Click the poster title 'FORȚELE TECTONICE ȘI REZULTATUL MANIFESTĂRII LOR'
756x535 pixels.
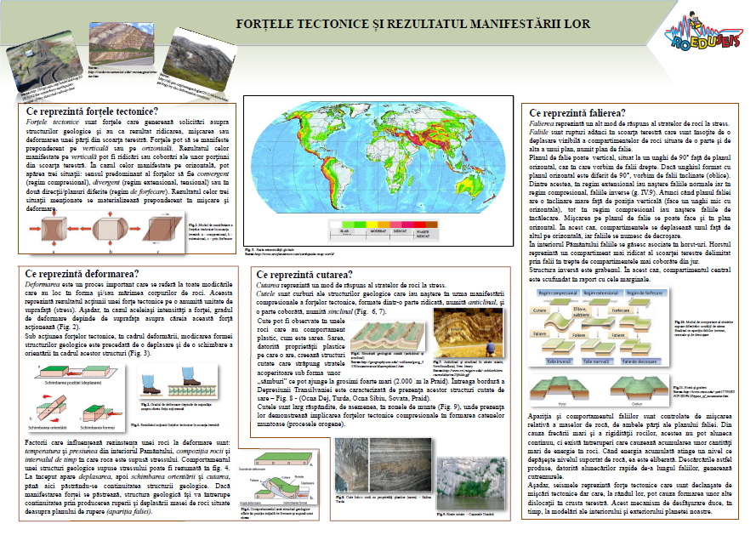(x=412, y=24)
